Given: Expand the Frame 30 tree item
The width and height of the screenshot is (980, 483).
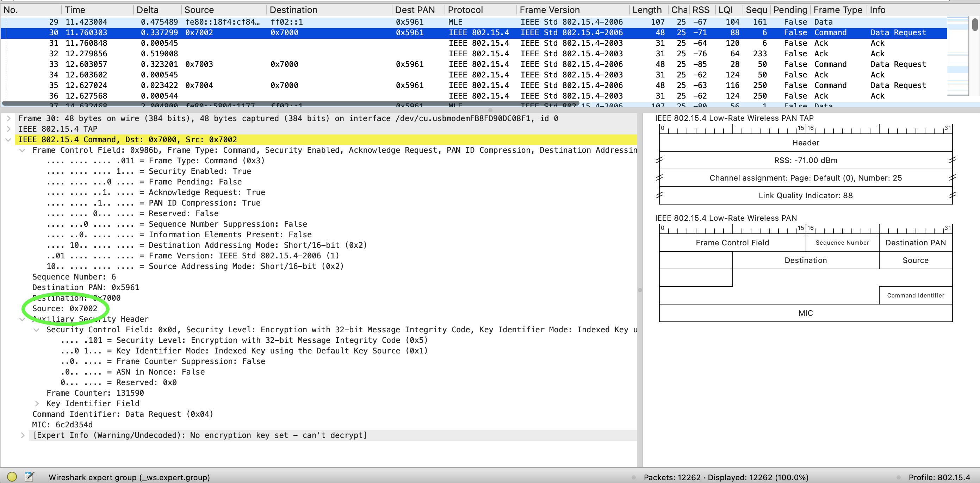Looking at the screenshot, I should pos(8,118).
